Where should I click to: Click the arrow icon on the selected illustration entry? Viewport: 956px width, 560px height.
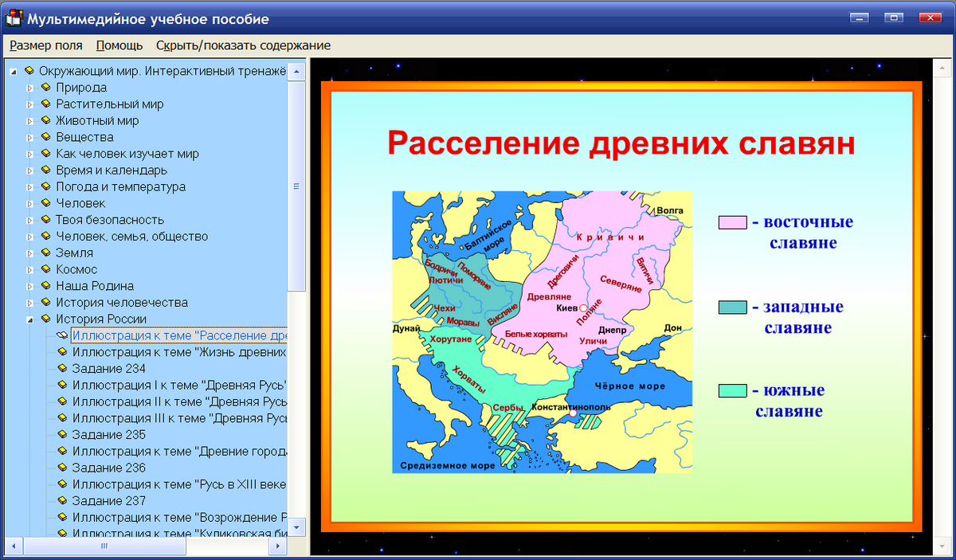[x=61, y=335]
